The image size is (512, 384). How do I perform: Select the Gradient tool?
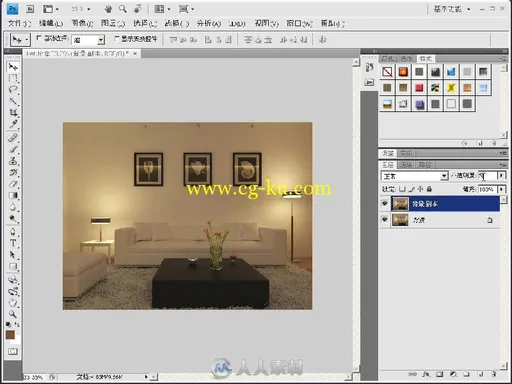13,195
